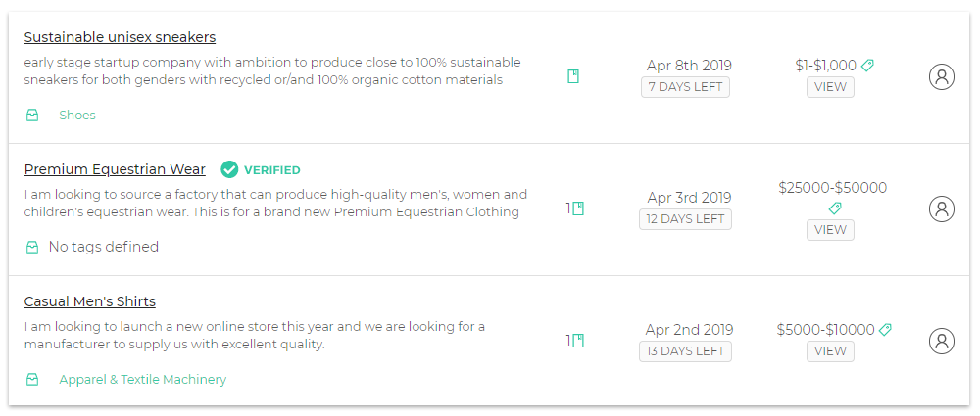980x416 pixels.
Task: Click the price tag icon next to $5000-$10000
Action: pyautogui.click(x=885, y=329)
